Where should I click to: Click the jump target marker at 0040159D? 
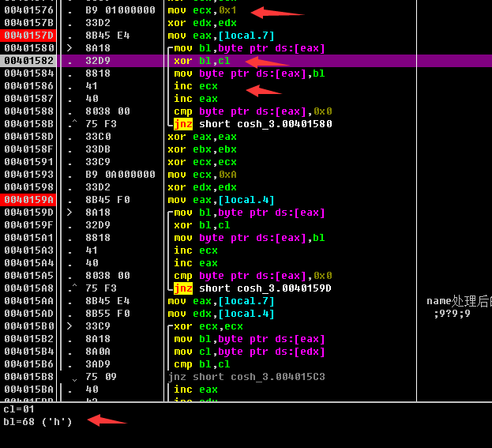[x=69, y=213]
